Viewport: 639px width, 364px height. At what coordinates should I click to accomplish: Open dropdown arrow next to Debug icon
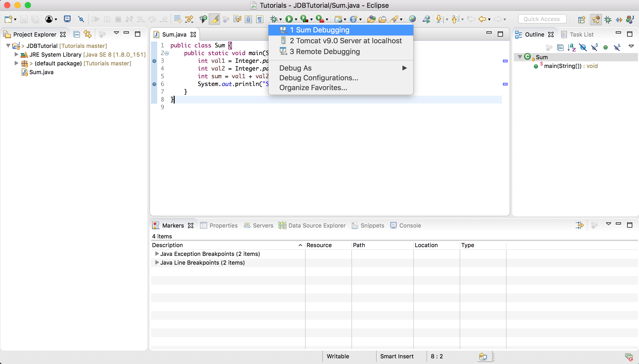(280, 20)
